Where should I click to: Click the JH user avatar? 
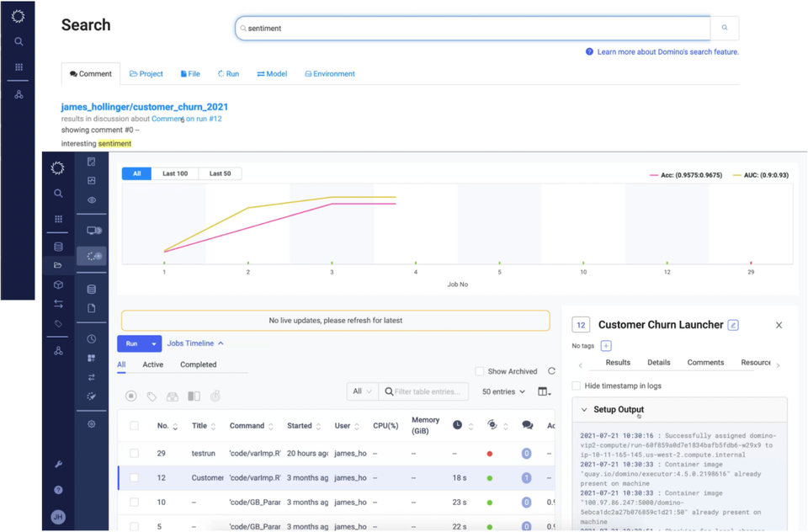point(58,517)
